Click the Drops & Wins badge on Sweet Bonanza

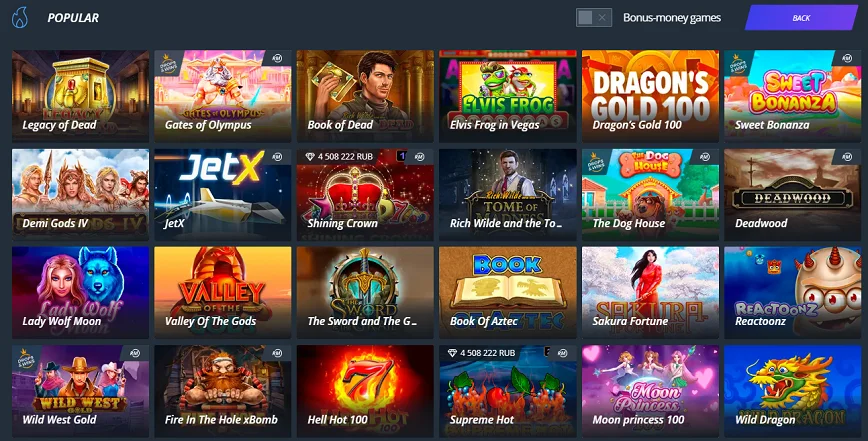click(737, 64)
